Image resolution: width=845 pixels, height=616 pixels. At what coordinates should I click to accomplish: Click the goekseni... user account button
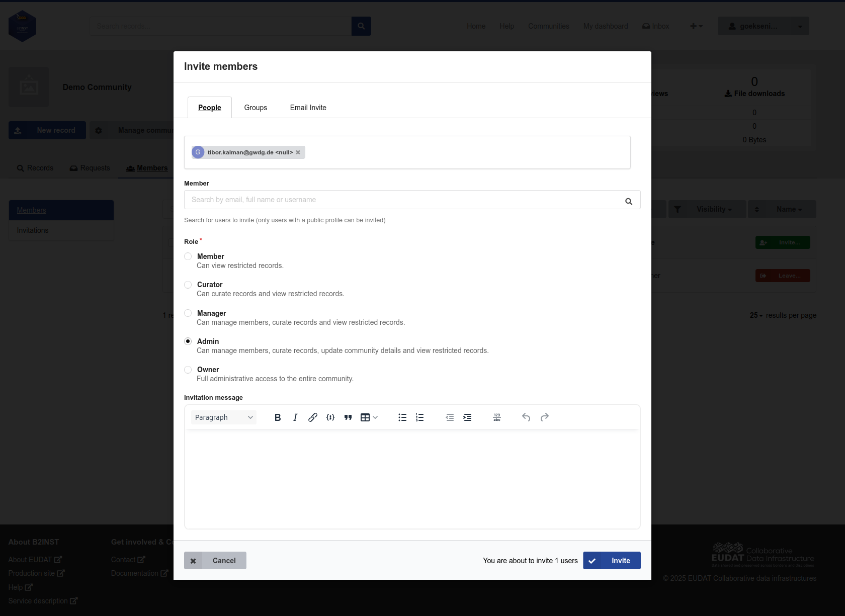(754, 26)
